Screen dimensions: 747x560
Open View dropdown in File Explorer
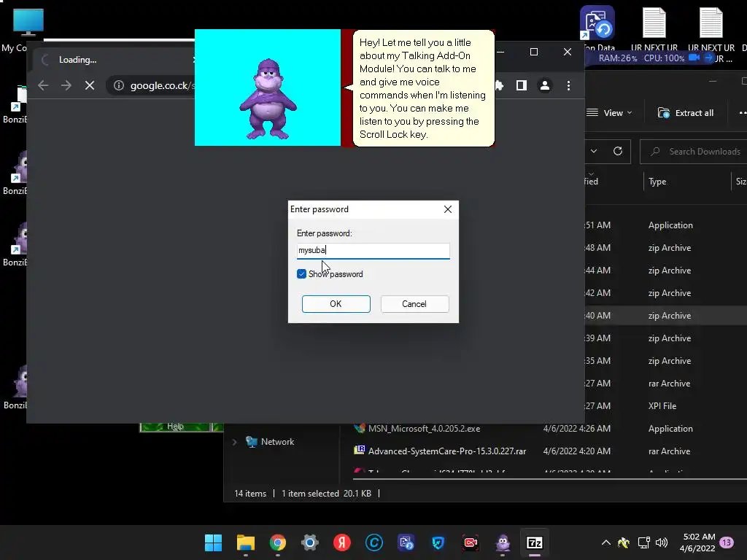click(609, 113)
